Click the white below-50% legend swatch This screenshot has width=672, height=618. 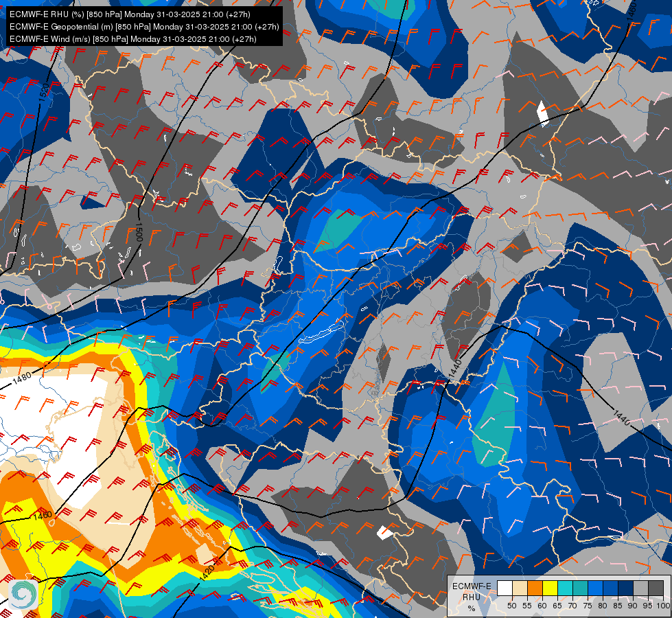tap(505, 588)
